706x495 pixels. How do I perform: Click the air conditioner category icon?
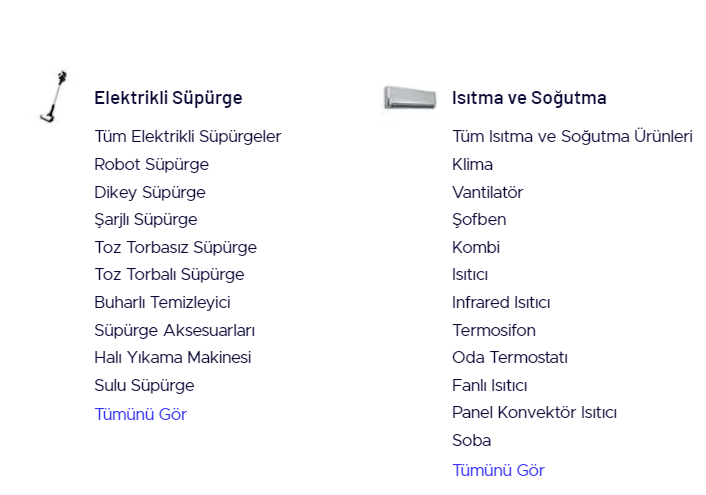click(x=410, y=97)
